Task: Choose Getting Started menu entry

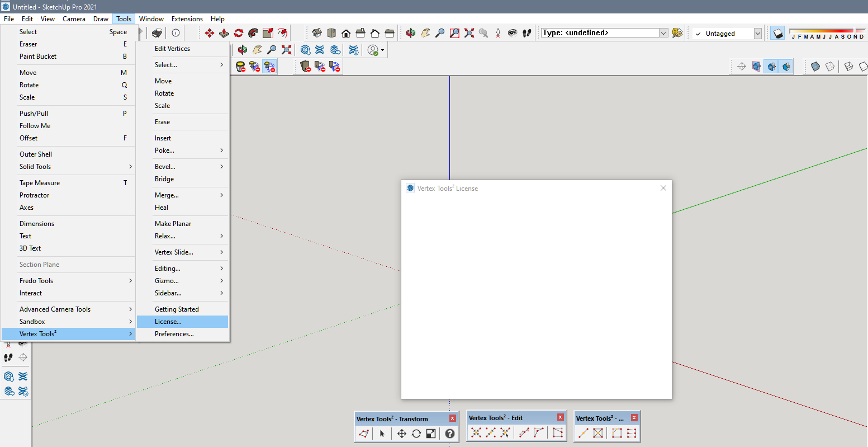Action: coord(183,309)
